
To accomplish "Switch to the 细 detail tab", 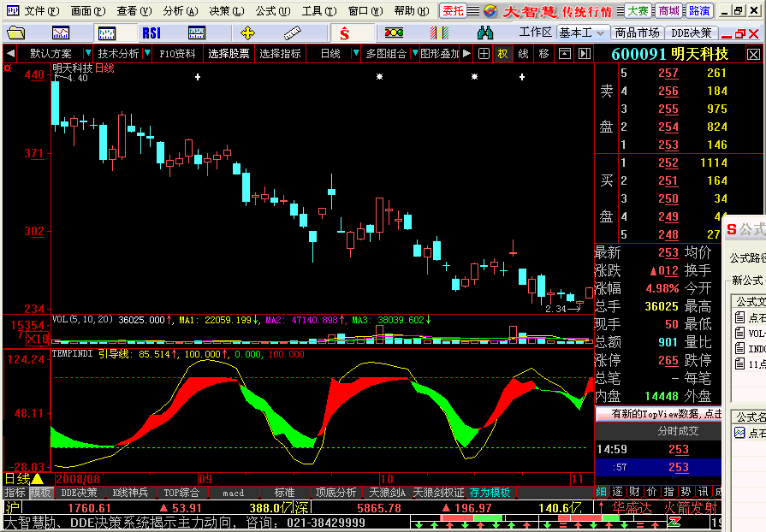I will pyautogui.click(x=602, y=493).
